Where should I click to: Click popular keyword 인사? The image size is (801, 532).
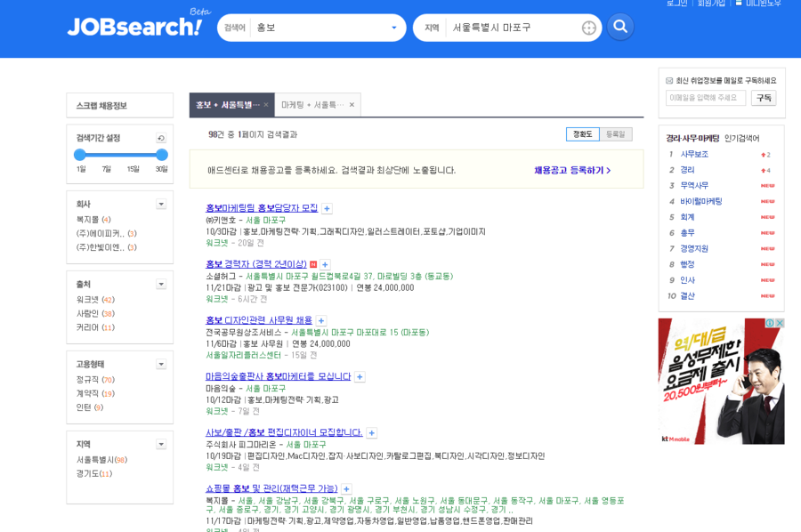coord(687,280)
